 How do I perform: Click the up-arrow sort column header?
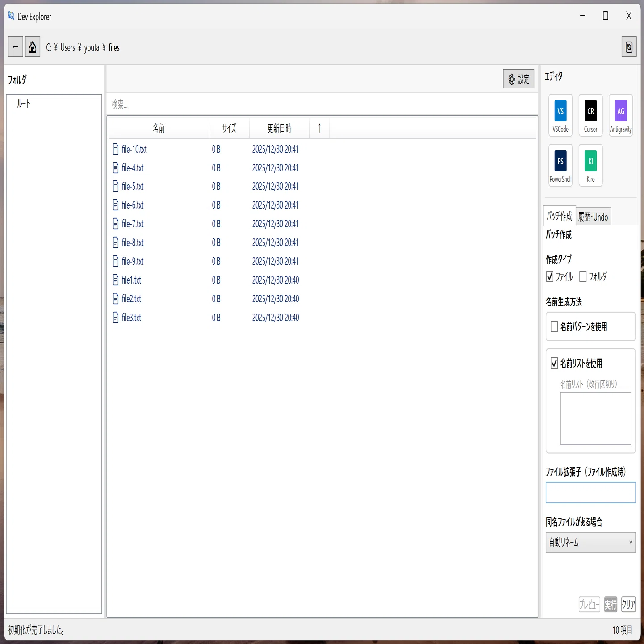320,129
